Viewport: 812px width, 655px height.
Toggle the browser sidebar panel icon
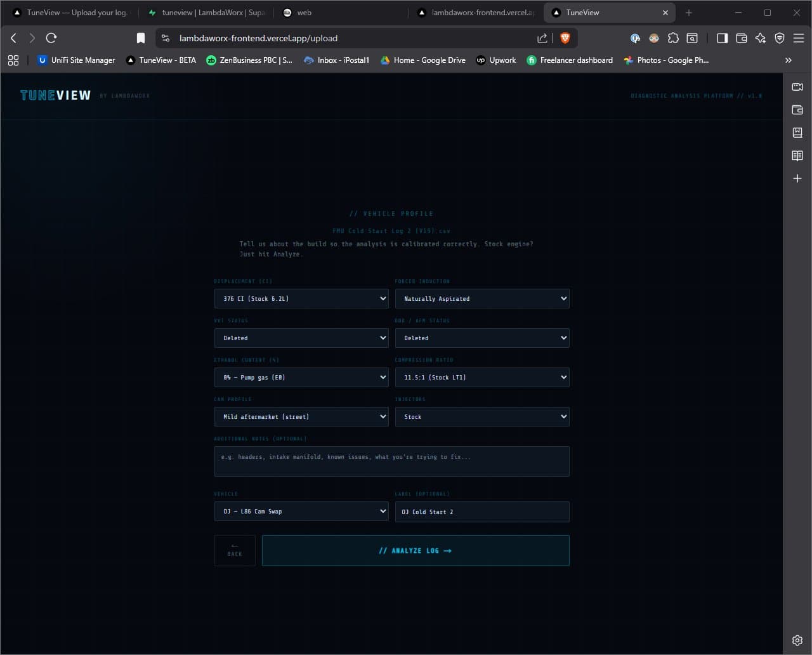pos(722,38)
